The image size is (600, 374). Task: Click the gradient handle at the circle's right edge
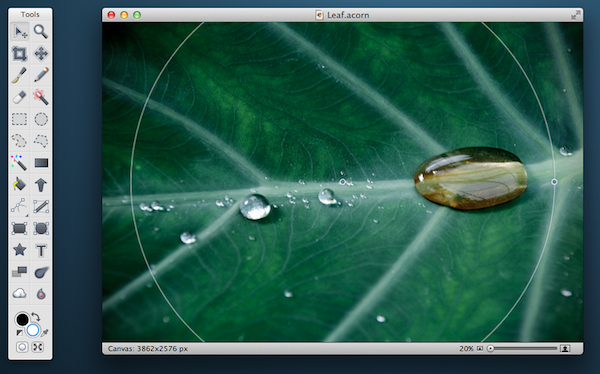[x=554, y=182]
